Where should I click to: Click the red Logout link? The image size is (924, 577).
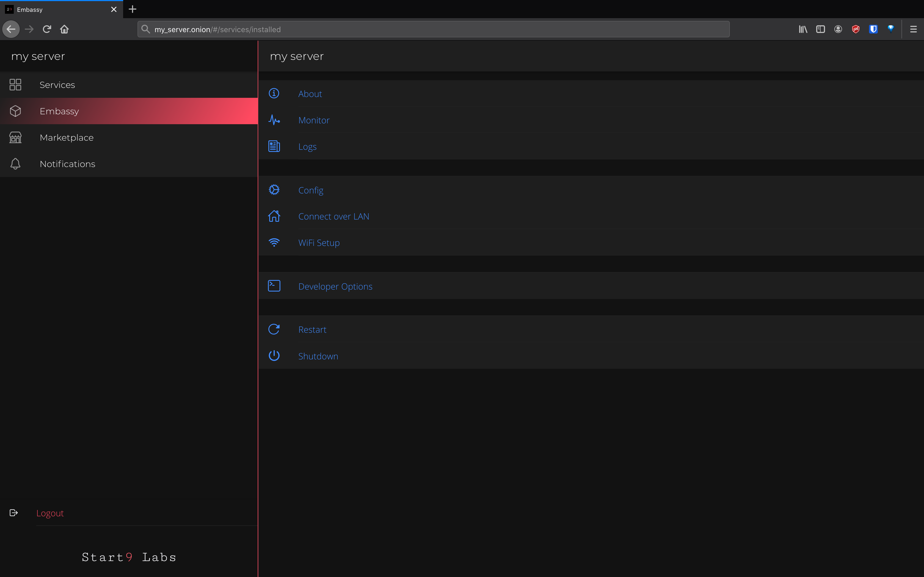(50, 513)
